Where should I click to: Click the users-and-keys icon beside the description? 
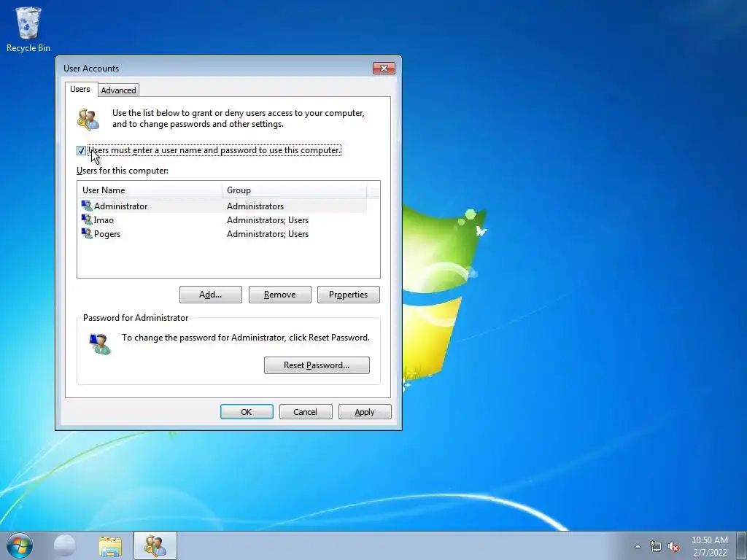pos(88,119)
